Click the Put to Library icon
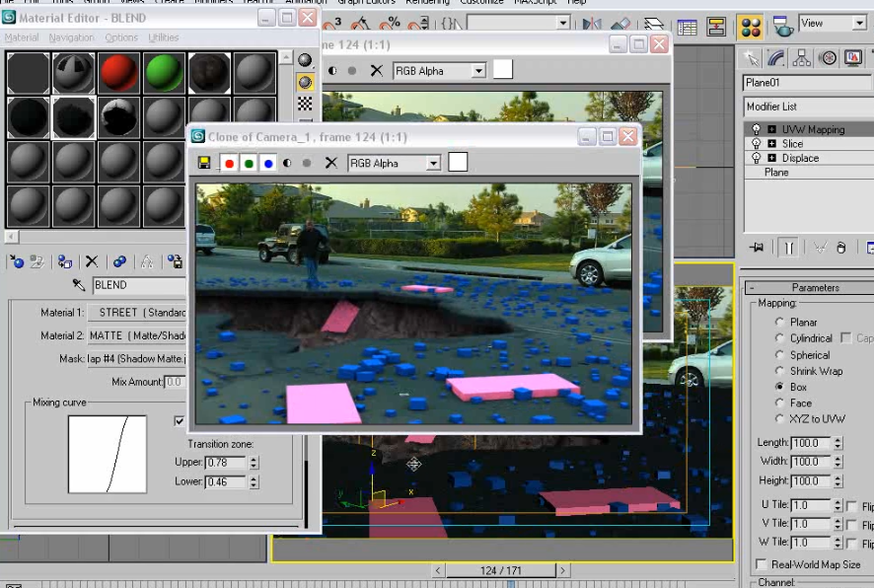The width and height of the screenshot is (874, 588). 175,261
